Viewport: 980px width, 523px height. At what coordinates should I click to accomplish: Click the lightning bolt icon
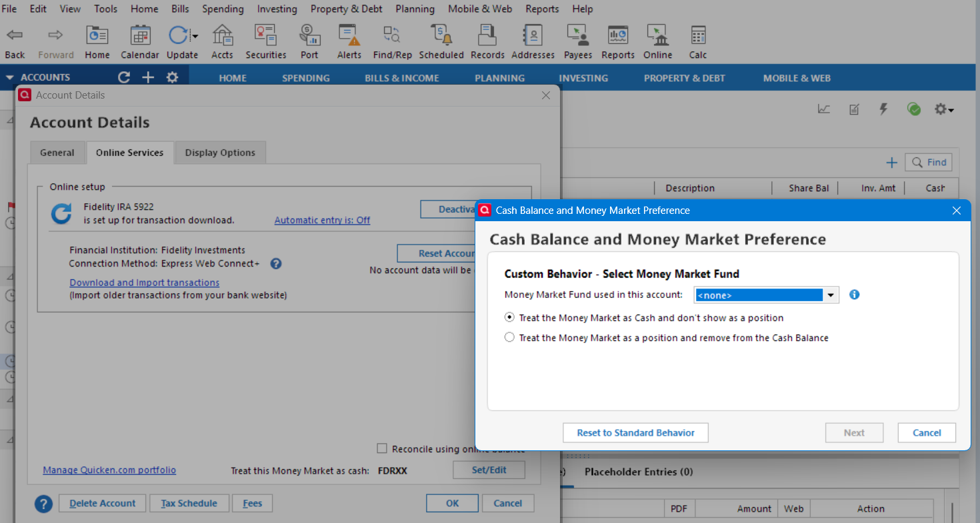[883, 109]
